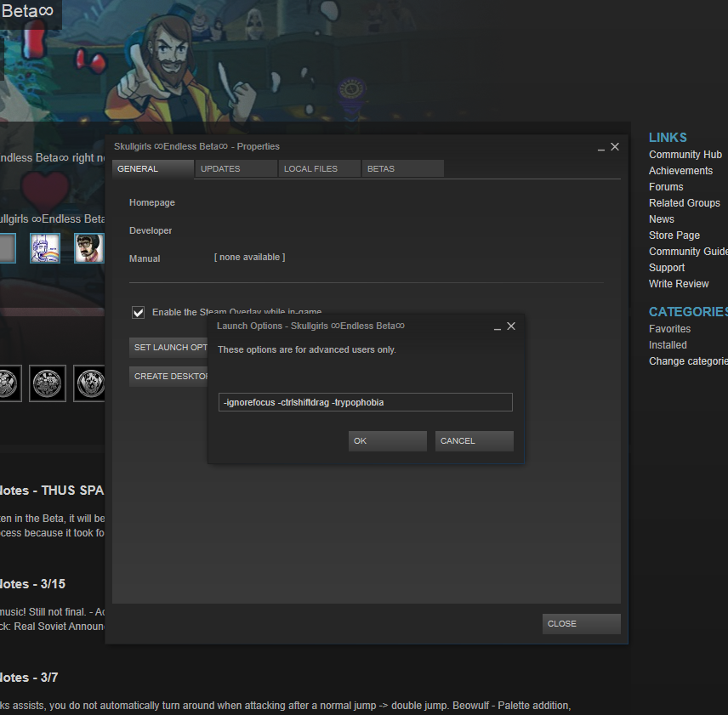728x715 pixels.
Task: Cancel the Launch Options dialog
Action: pyautogui.click(x=474, y=441)
